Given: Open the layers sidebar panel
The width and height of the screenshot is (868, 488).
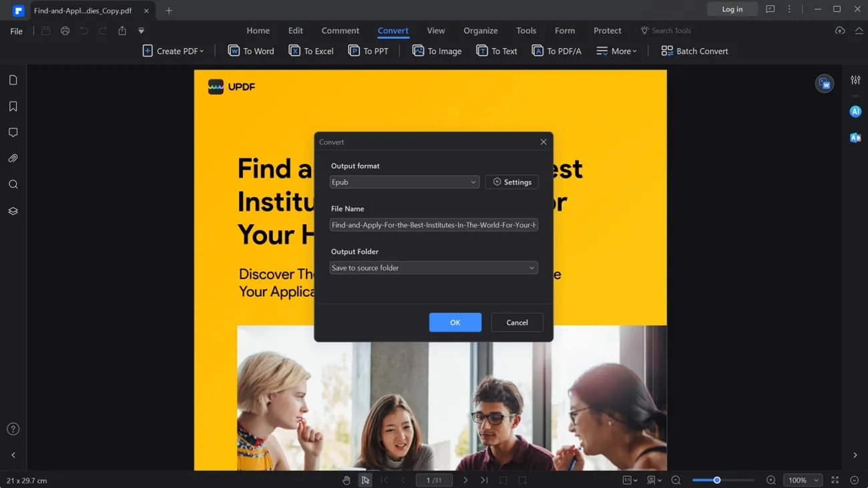Looking at the screenshot, I should click(13, 211).
